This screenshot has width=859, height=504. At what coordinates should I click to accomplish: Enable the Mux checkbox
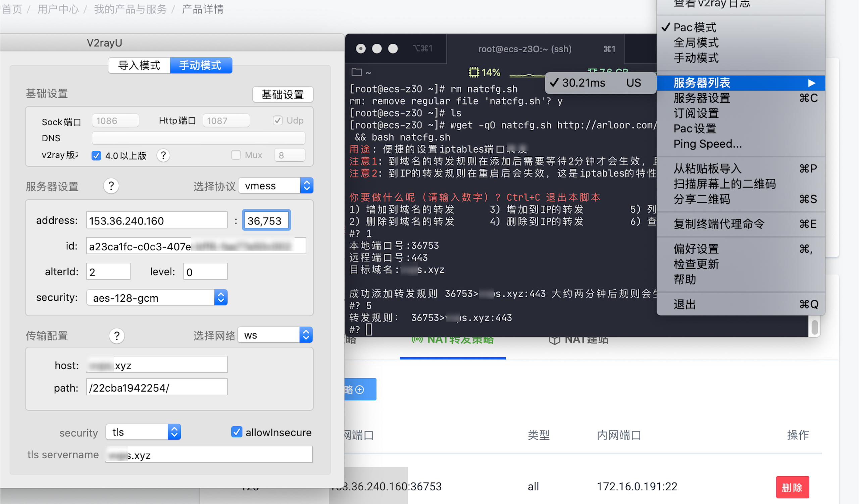236,155
